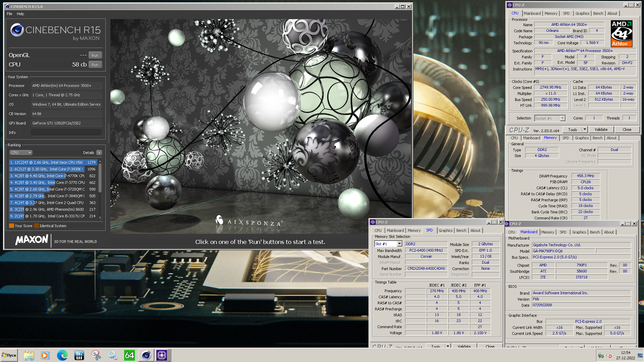The width and height of the screenshot is (644, 362).
Task: Click the ranking list scrollbar
Action: click(x=100, y=190)
